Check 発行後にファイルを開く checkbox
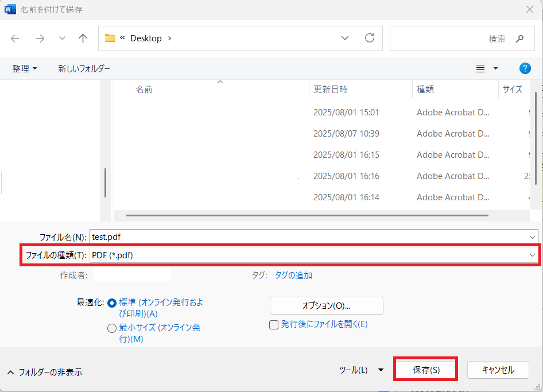This screenshot has height=392, width=543. point(274,325)
